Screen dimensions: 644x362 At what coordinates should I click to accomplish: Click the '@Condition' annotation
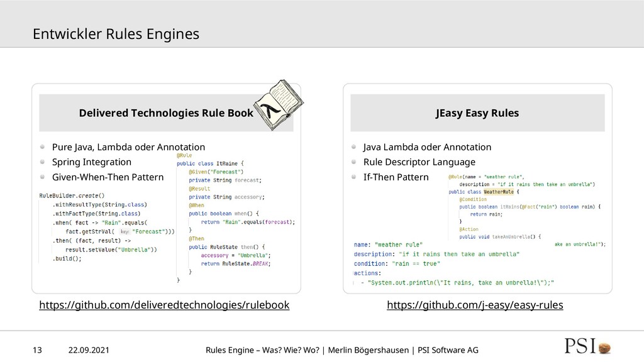click(x=473, y=199)
